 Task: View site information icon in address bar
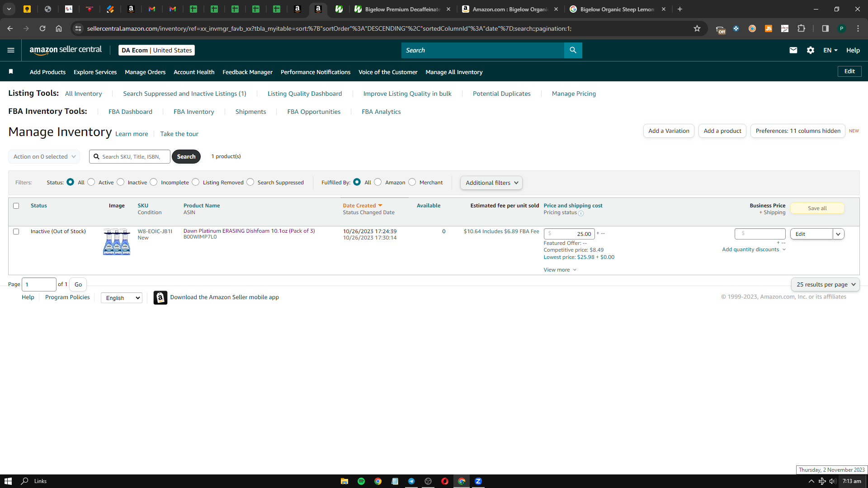point(78,28)
